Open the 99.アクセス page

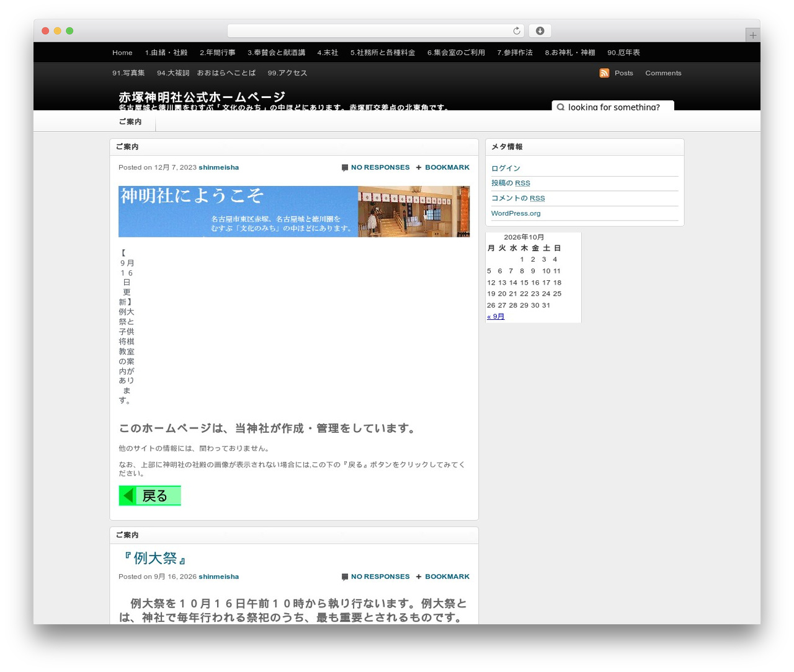pos(287,73)
